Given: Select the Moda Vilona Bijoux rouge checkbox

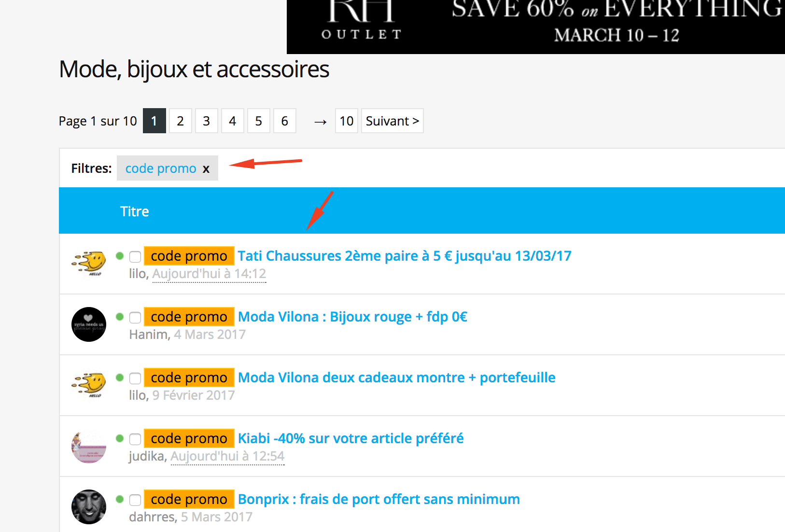Looking at the screenshot, I should (135, 317).
